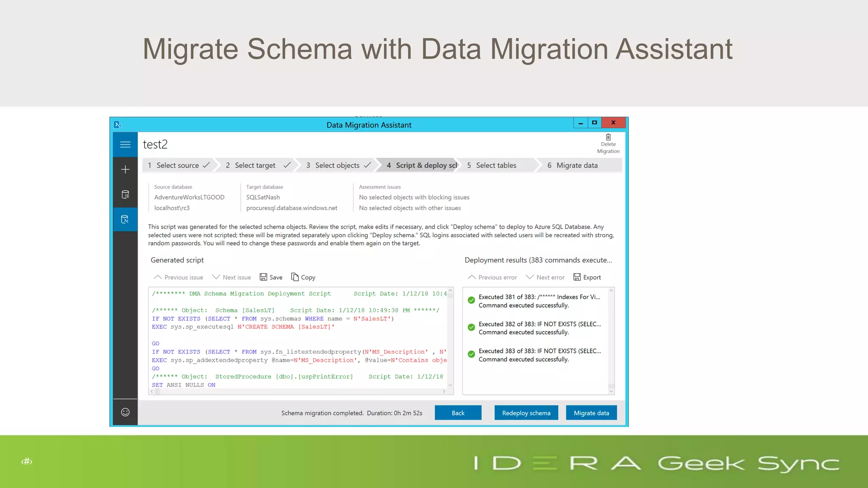Click the Redeploy schema button
Image resolution: width=868 pixels, height=488 pixels.
pyautogui.click(x=526, y=413)
